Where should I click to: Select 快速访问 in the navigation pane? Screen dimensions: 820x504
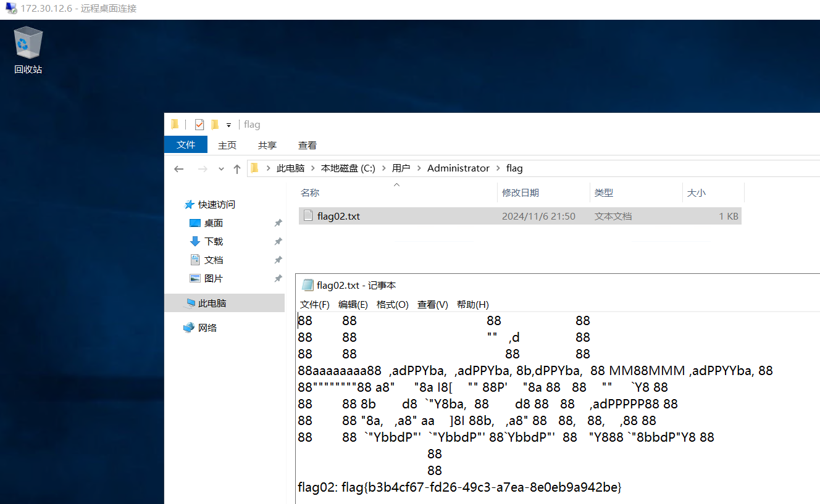coord(217,204)
